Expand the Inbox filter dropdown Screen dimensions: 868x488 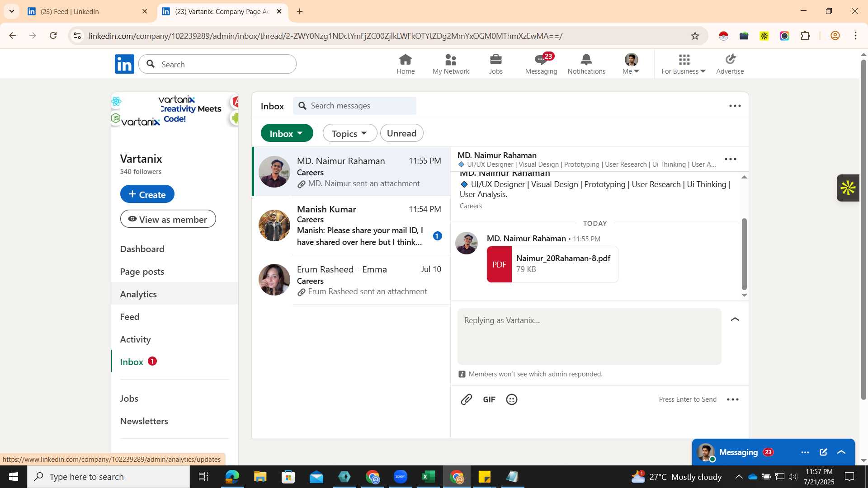tap(287, 133)
